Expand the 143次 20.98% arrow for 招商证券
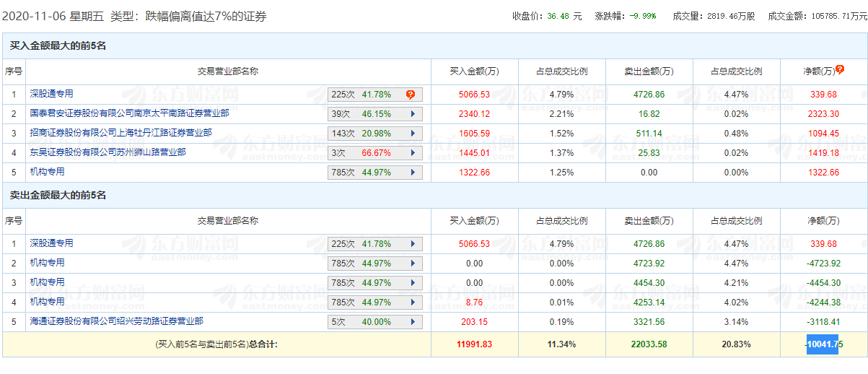The width and height of the screenshot is (868, 374). coord(413,134)
